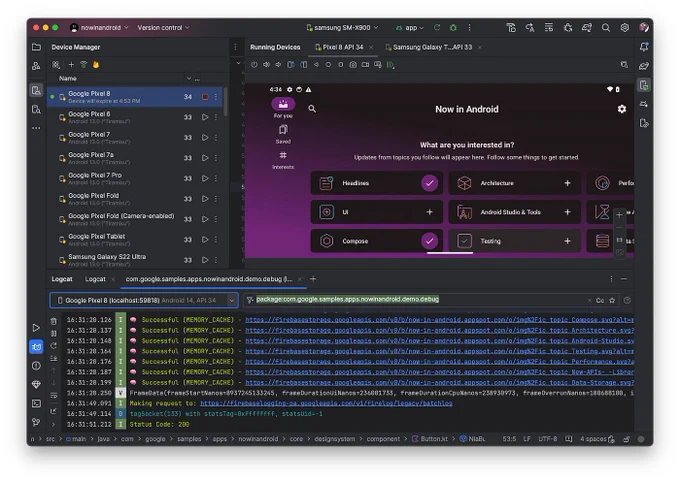
Task: Click the Firebase flame icon in Device Manager
Action: coord(96,65)
